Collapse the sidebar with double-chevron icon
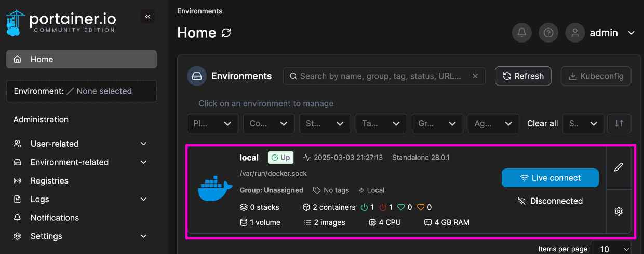Image resolution: width=644 pixels, height=254 pixels. (x=147, y=17)
